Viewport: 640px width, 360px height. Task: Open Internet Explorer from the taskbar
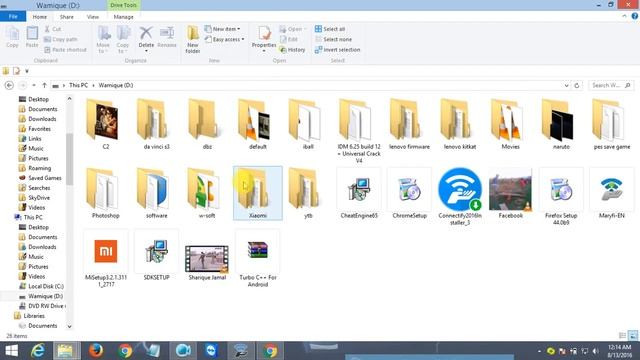click(38, 351)
